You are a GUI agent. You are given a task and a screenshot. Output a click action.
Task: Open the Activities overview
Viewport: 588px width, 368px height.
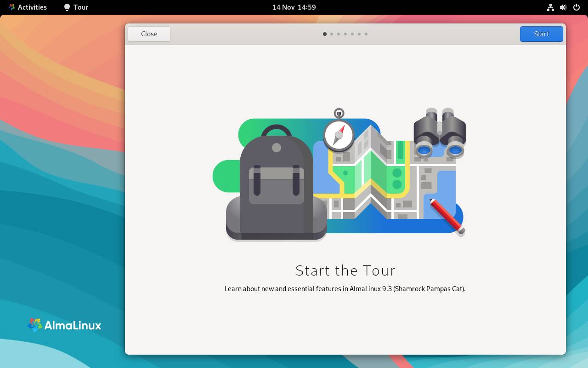(x=28, y=7)
